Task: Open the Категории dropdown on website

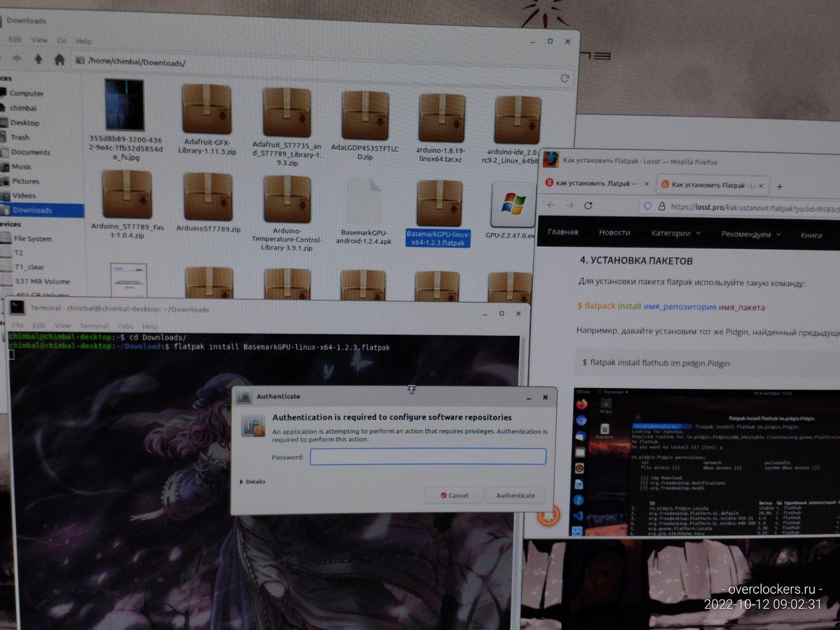Action: point(676,233)
